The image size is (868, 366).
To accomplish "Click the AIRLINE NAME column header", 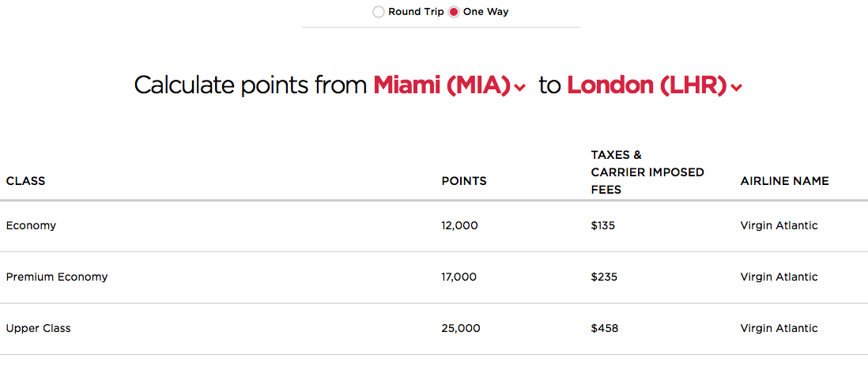I will click(x=784, y=181).
